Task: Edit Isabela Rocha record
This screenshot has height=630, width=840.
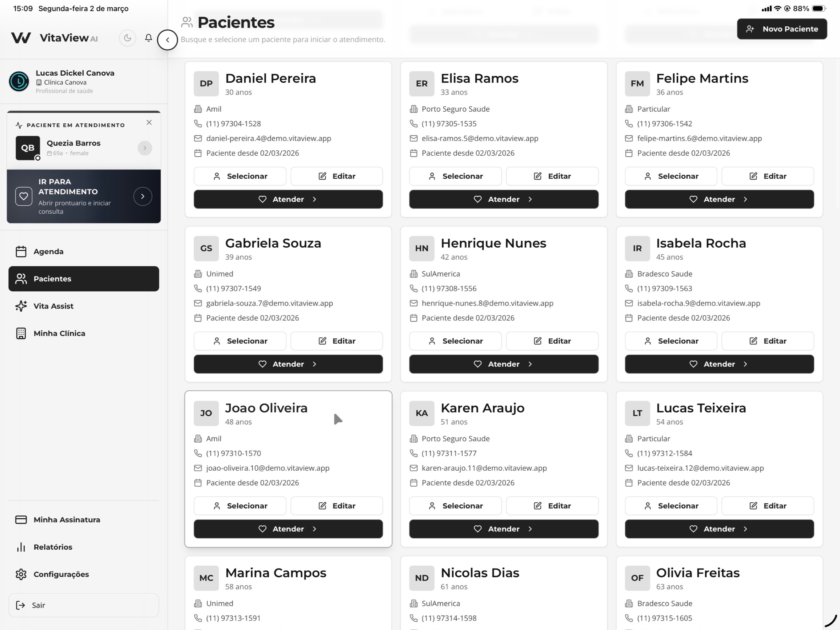Action: pyautogui.click(x=768, y=341)
